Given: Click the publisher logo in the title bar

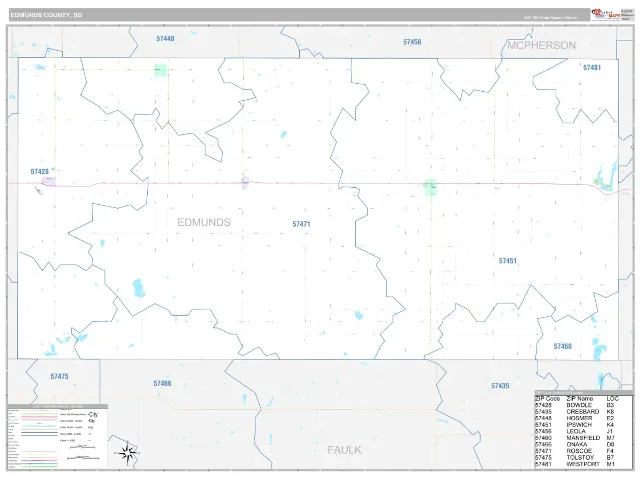Looking at the screenshot, I should click(606, 15).
